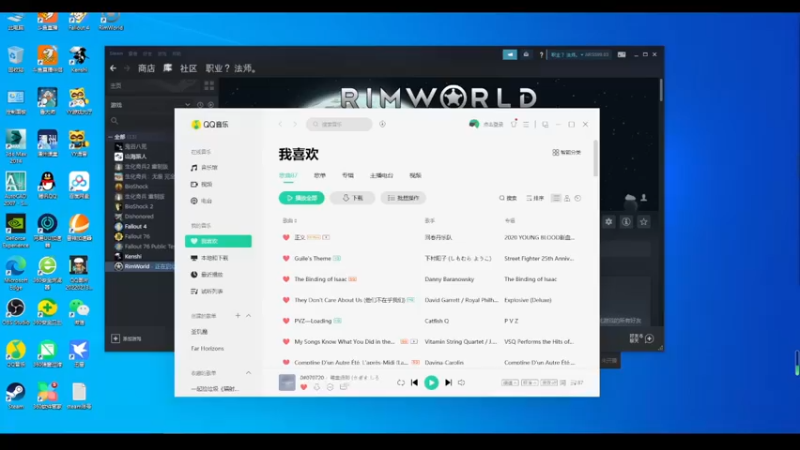Collapse collected playlists section chevron
The image size is (800, 450).
click(x=248, y=373)
